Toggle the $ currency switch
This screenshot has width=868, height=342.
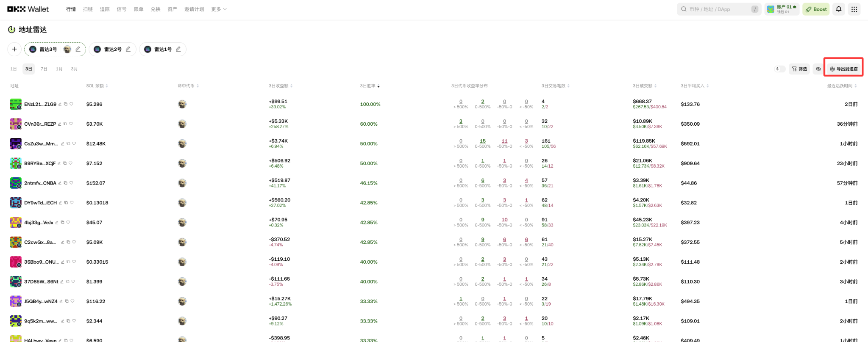tap(779, 69)
